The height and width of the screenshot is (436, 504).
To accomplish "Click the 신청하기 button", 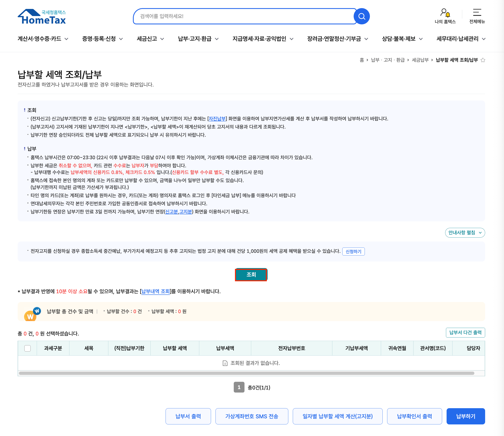I will point(353,251).
